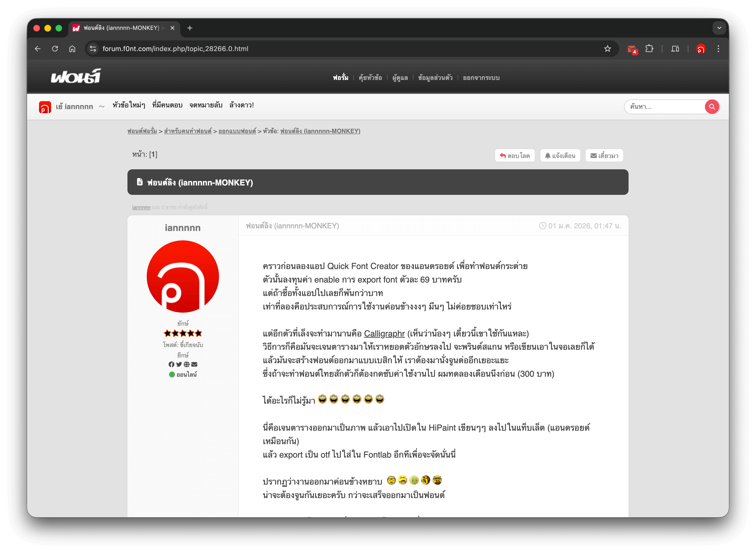Expand the user menu tilde next to iannnnn
Image resolution: width=756 pixels, height=553 pixels.
tap(102, 106)
